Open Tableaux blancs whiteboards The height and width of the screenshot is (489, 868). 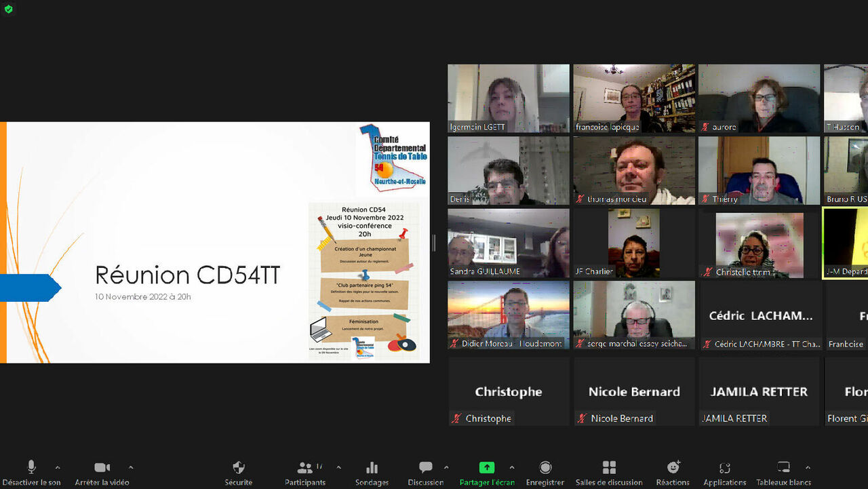pos(783,473)
